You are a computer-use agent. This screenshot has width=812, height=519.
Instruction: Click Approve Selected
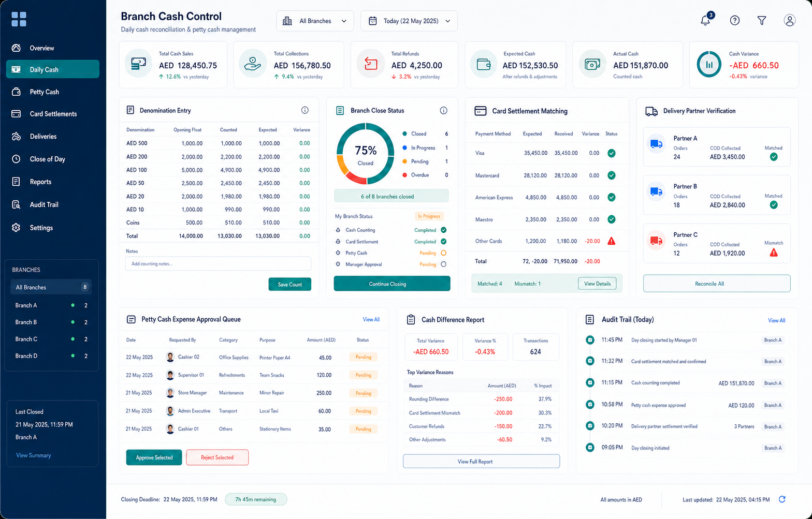click(x=154, y=457)
